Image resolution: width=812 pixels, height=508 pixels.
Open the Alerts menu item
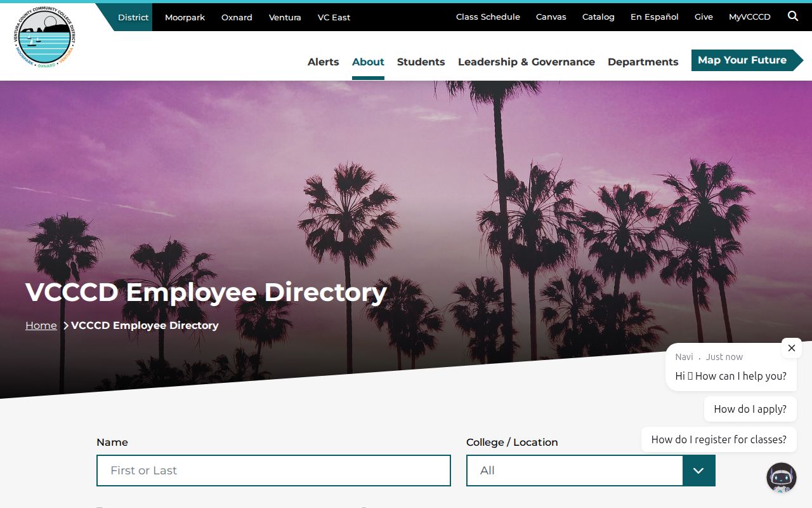tap(324, 62)
